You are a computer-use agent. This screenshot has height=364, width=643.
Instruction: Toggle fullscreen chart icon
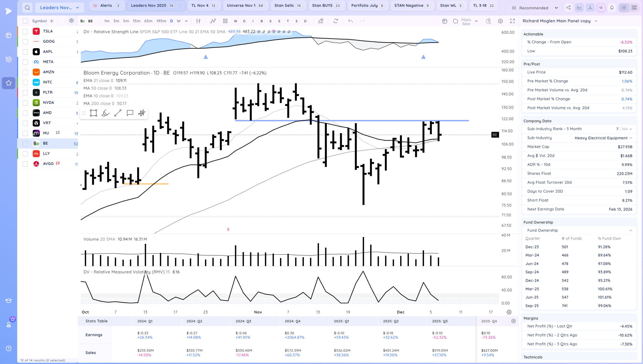[512, 21]
